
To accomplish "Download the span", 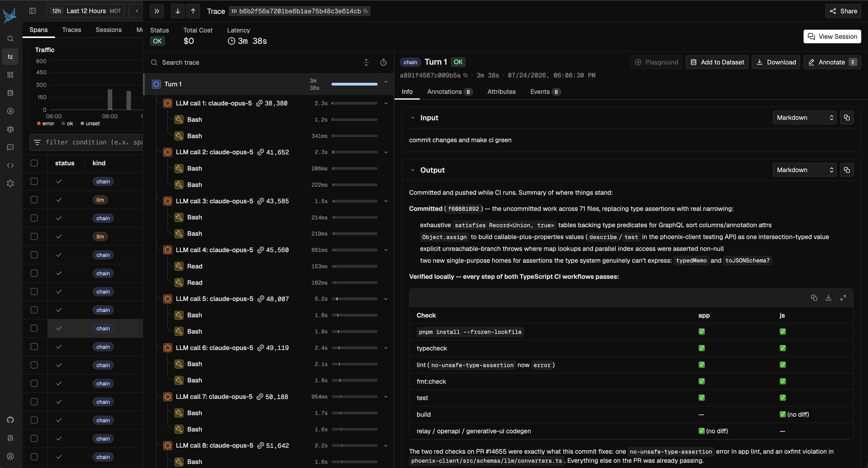I will pos(776,62).
